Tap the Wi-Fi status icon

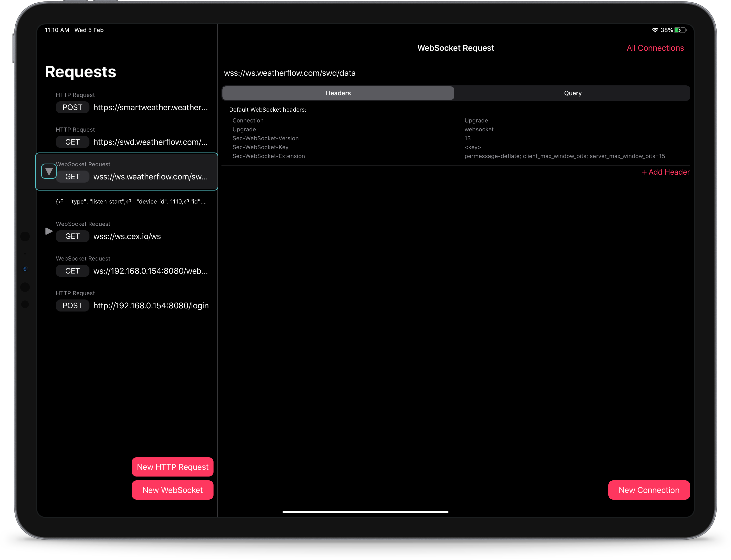(655, 30)
